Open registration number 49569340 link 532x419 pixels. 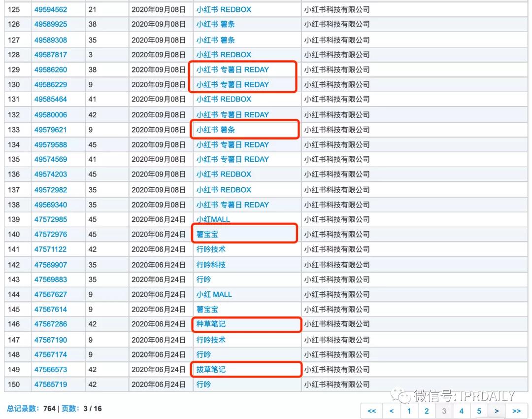pos(51,205)
